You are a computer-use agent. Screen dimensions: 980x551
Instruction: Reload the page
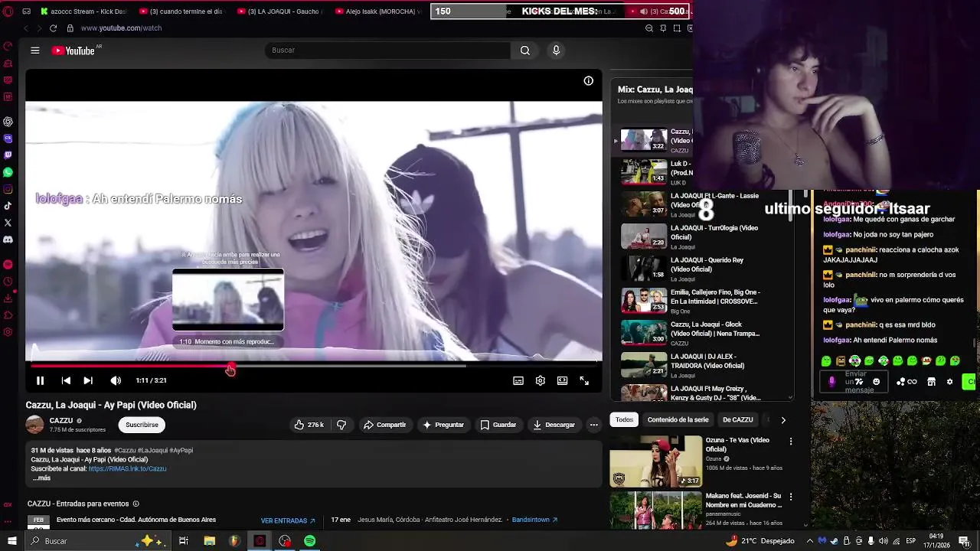pos(53,28)
